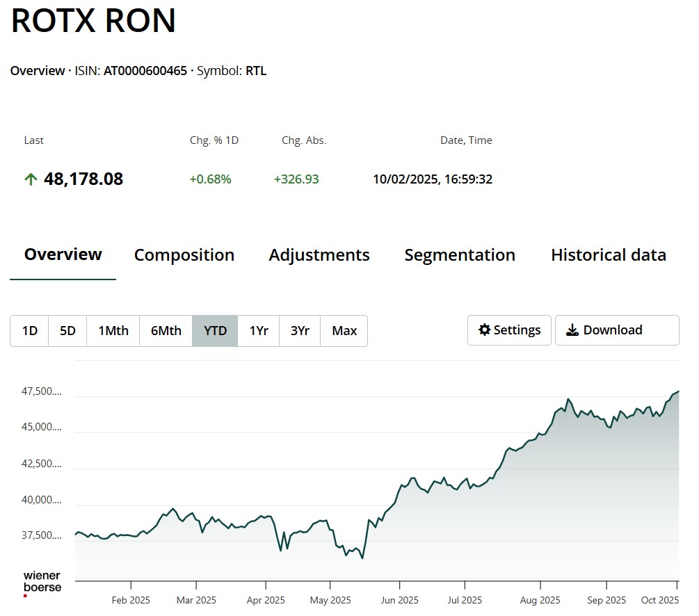
Task: Select the 5D time range
Action: point(67,331)
